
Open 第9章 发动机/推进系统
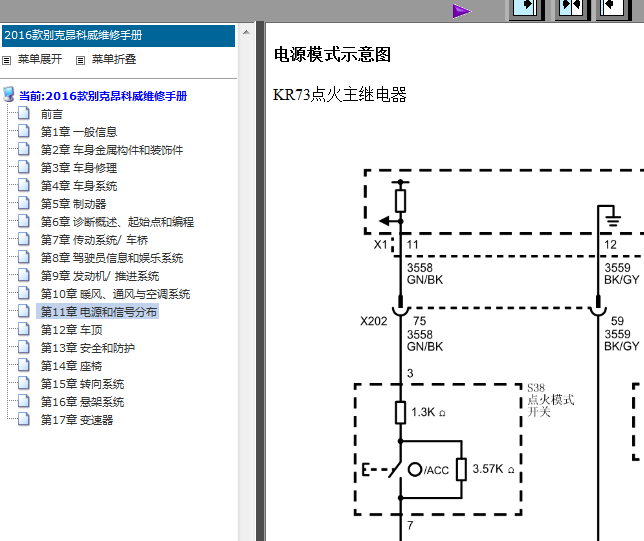(x=100, y=276)
